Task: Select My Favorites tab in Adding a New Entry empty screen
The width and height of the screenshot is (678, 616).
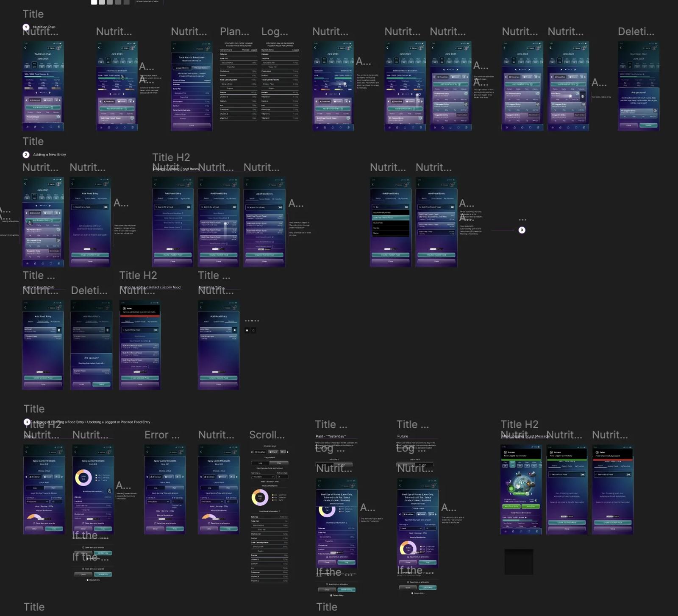Action: point(103,198)
